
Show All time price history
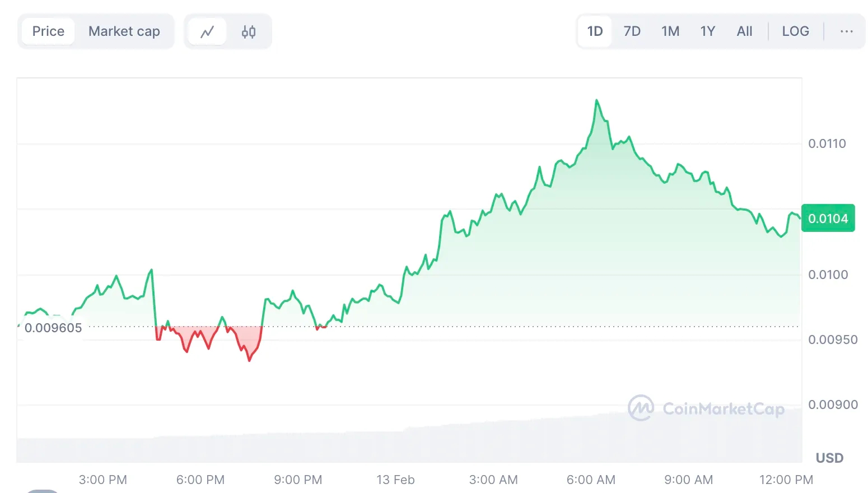coord(744,31)
